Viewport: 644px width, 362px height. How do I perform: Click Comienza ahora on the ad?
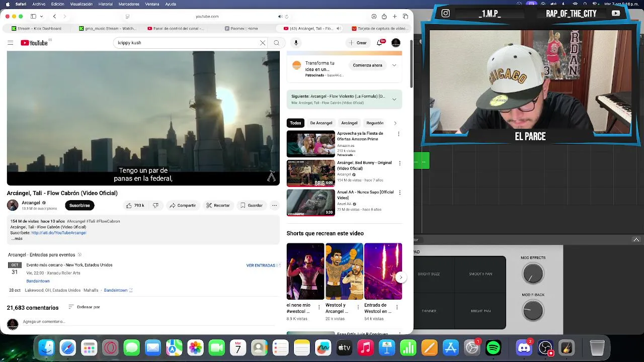pyautogui.click(x=367, y=65)
